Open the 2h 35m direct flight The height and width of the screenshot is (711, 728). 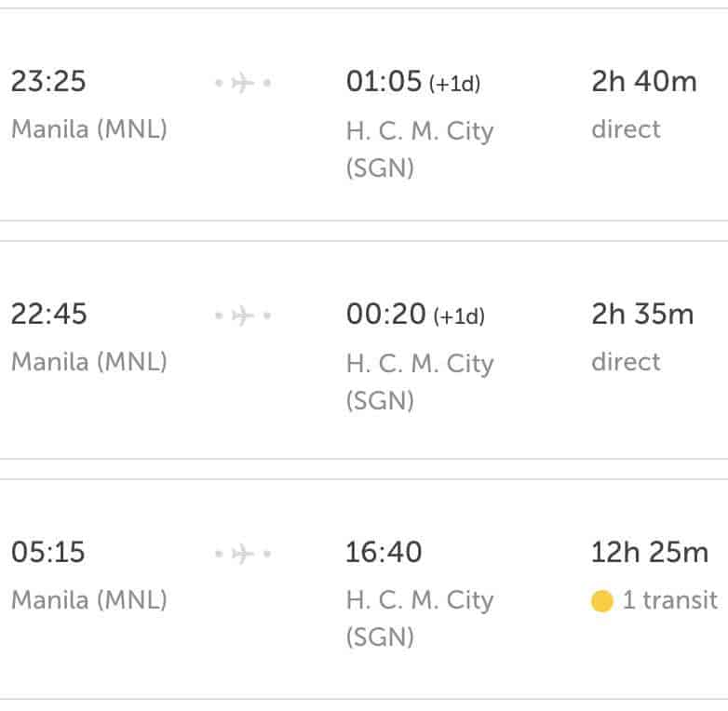pos(642,315)
